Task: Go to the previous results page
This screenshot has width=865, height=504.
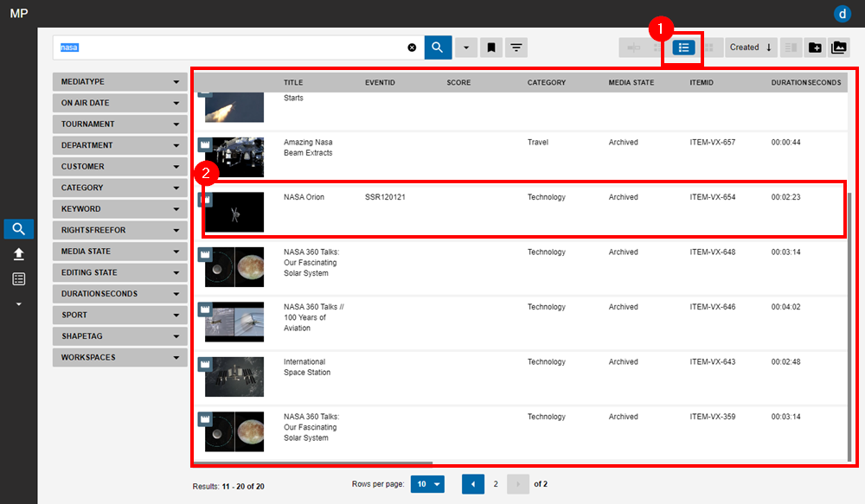Action: point(472,484)
